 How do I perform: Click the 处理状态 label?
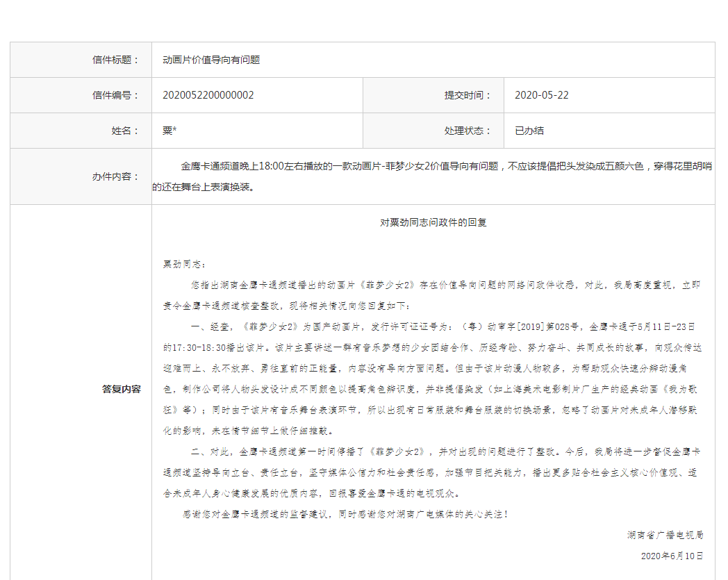[468, 131]
